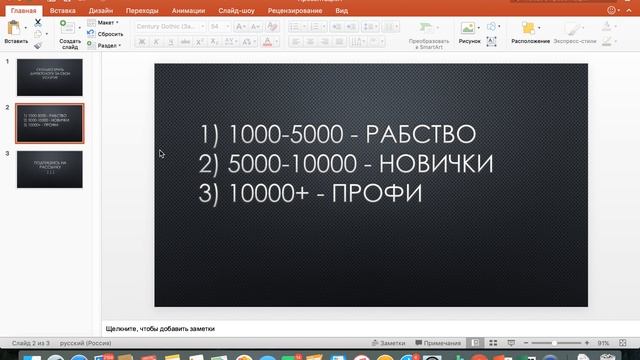This screenshot has height=360, width=640.
Task: Click the Format Painter brush icon
Action: (x=38, y=46)
